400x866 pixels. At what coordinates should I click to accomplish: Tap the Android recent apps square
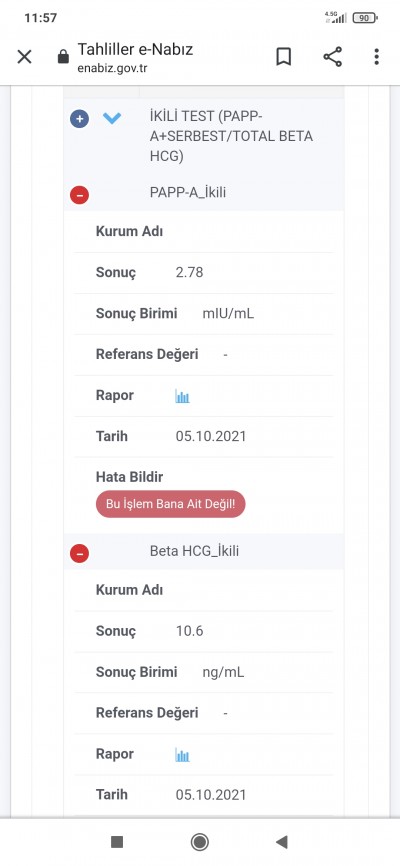pyautogui.click(x=117, y=842)
